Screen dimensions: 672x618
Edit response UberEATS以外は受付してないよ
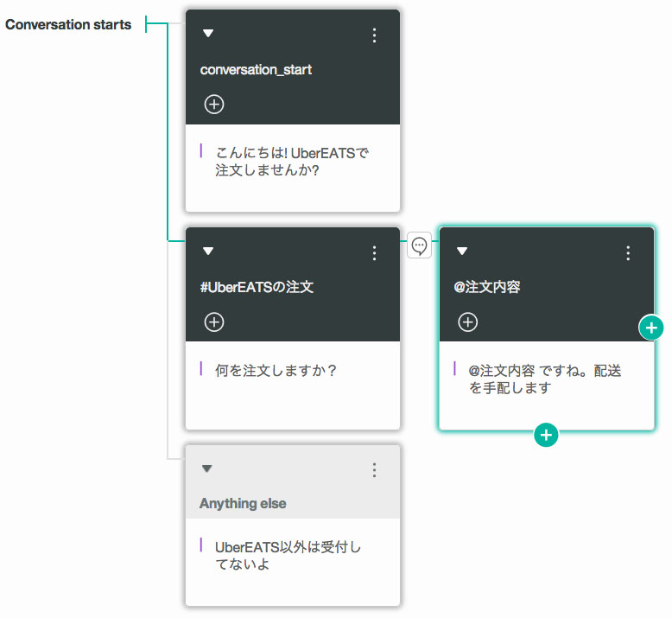288,556
